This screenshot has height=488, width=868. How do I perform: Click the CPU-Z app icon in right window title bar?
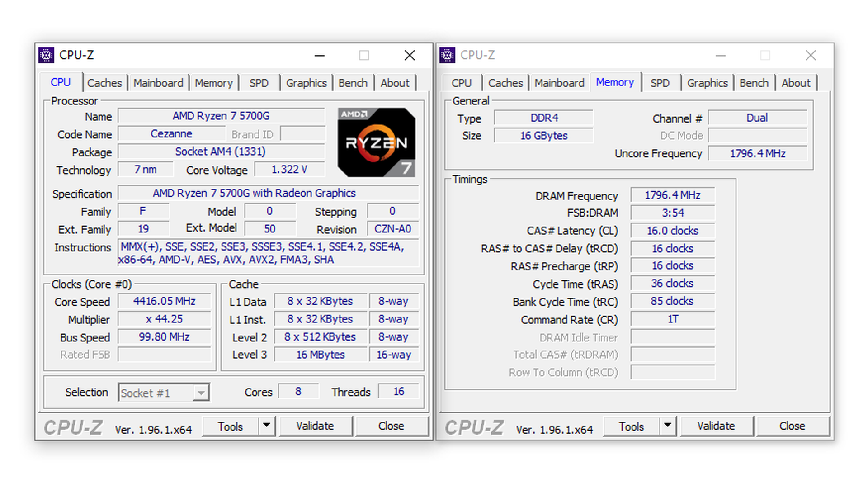coord(448,55)
